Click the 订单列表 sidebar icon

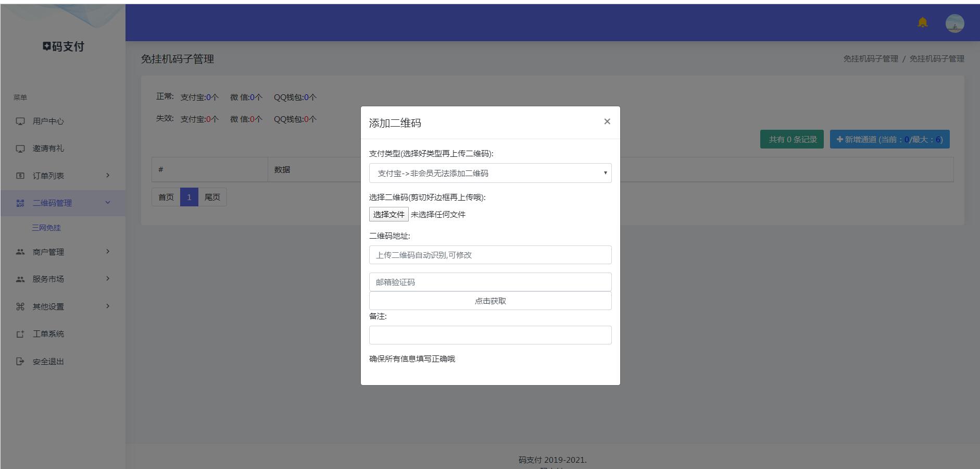click(20, 176)
